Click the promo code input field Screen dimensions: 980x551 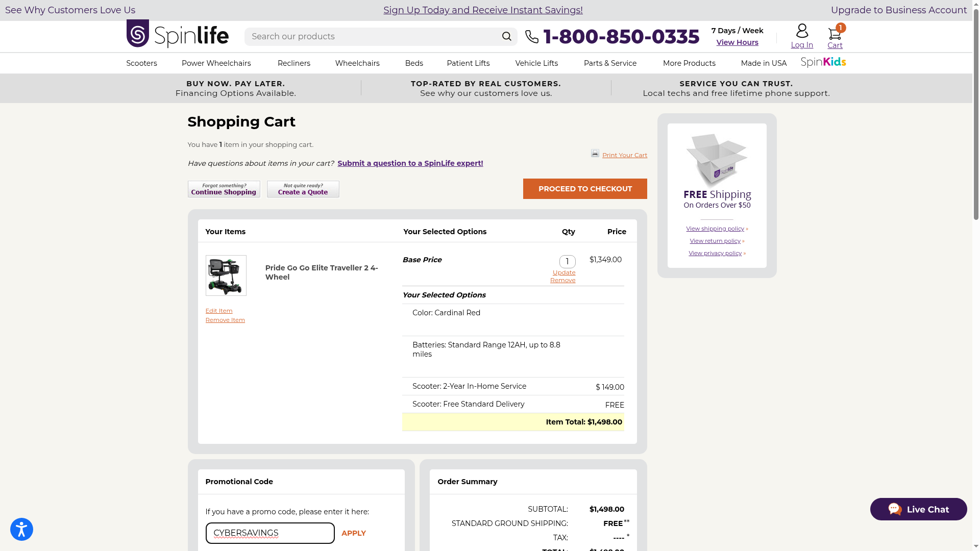coord(270,533)
